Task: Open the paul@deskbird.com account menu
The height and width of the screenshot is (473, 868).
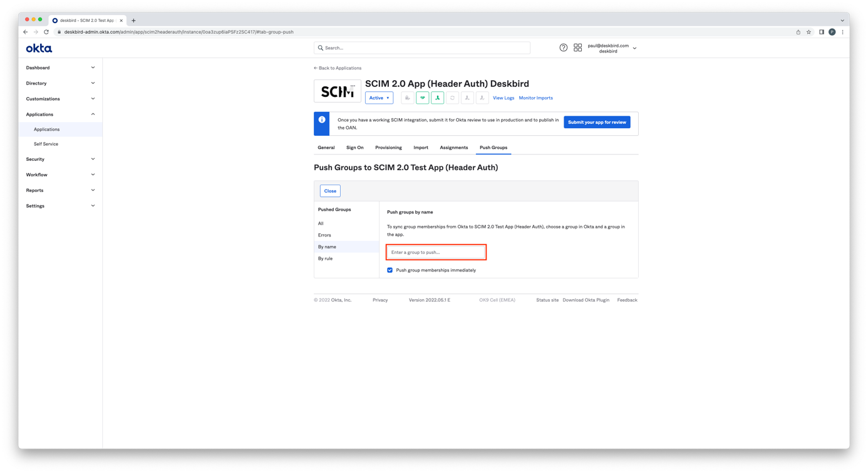Action: coord(611,48)
